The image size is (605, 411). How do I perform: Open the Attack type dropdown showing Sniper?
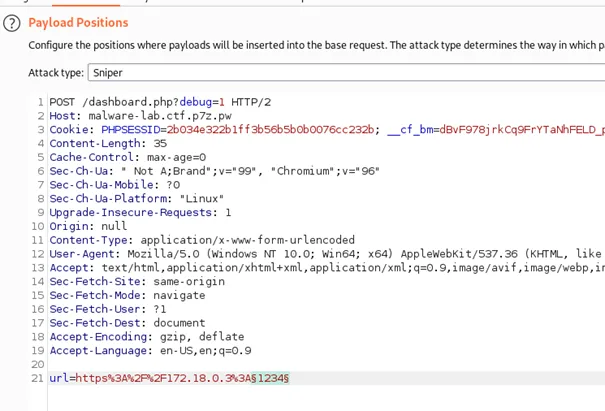(x=346, y=73)
